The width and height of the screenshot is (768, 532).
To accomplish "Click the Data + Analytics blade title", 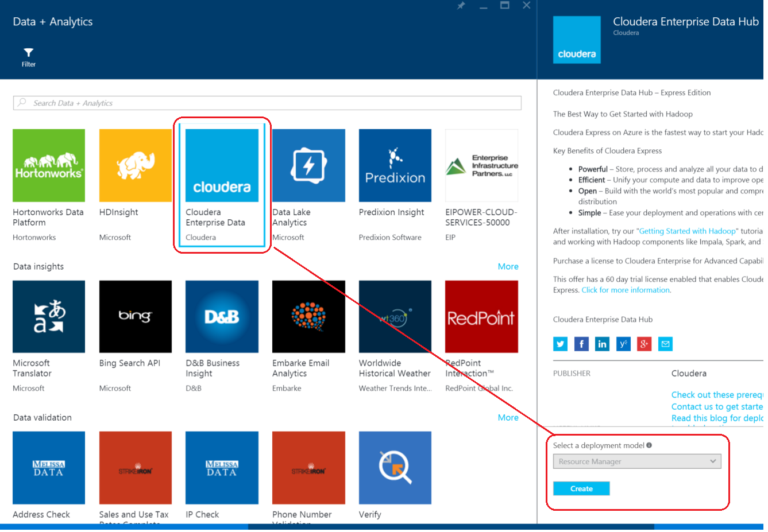I will pos(53,21).
